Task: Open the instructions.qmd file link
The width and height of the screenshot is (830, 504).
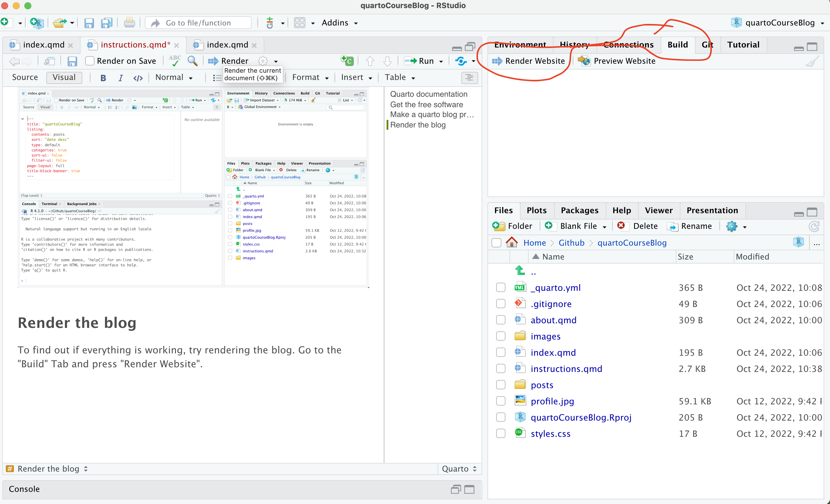Action: (566, 369)
